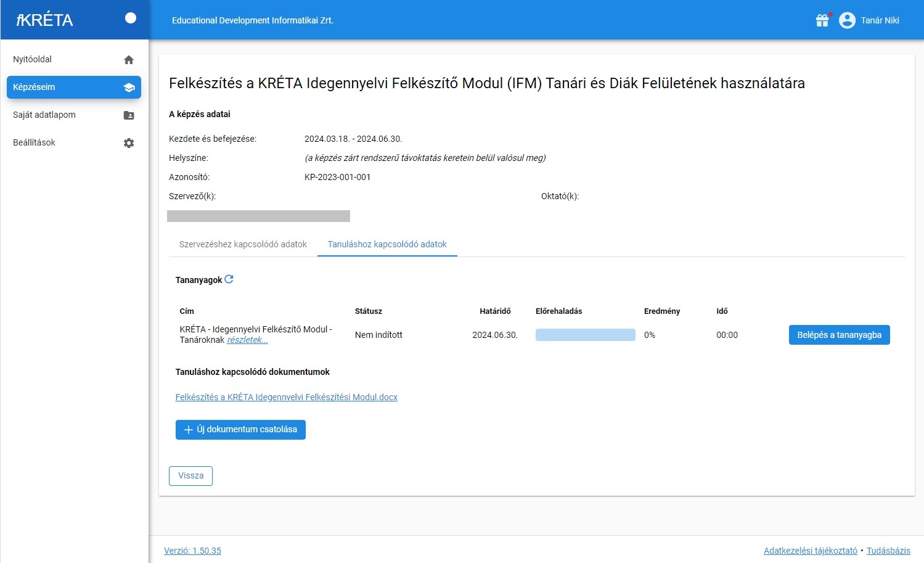Refresh the Tananyagok list with the reload icon

[229, 279]
